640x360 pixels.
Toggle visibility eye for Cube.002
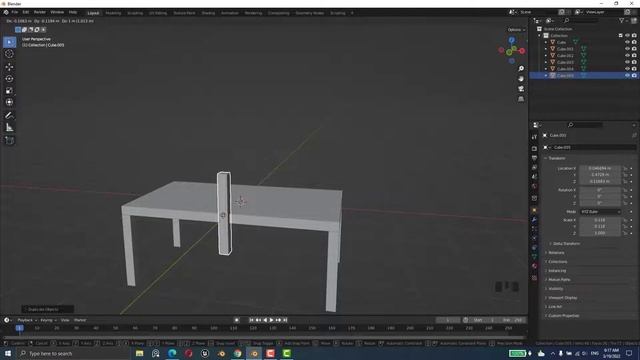pyautogui.click(x=627, y=56)
